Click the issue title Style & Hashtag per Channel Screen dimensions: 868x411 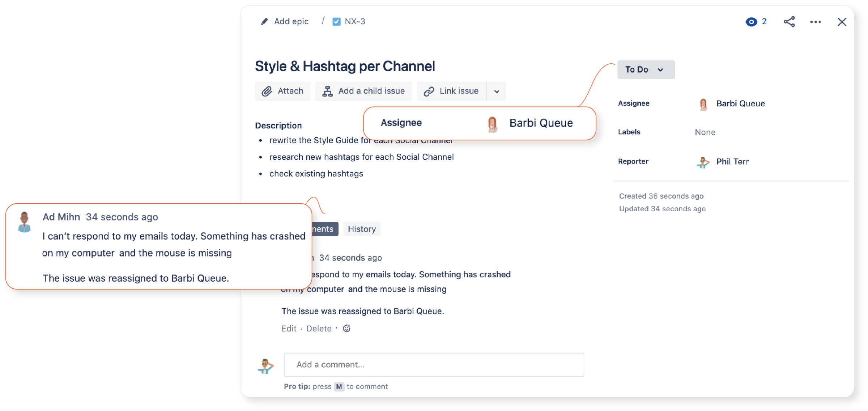pos(345,66)
